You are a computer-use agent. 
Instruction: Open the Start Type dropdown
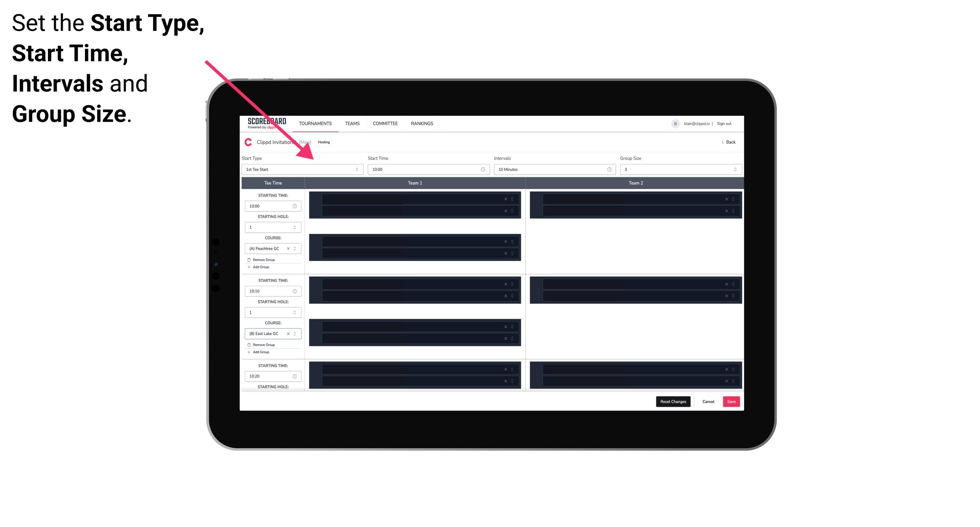[x=301, y=169]
